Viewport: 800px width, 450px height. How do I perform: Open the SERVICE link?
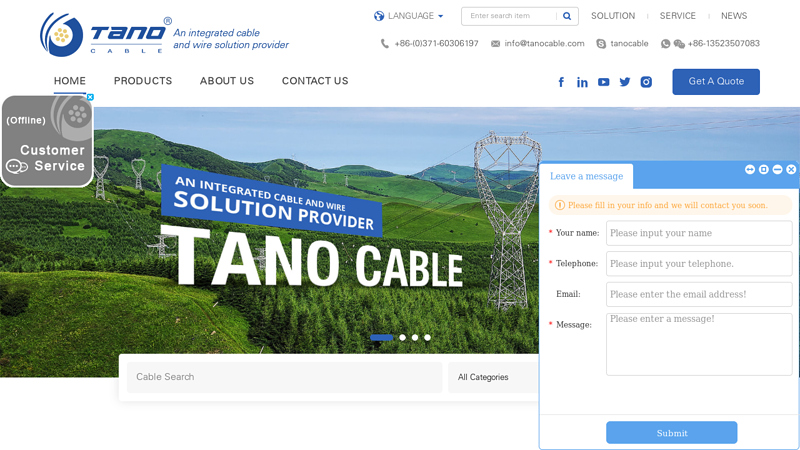(678, 16)
